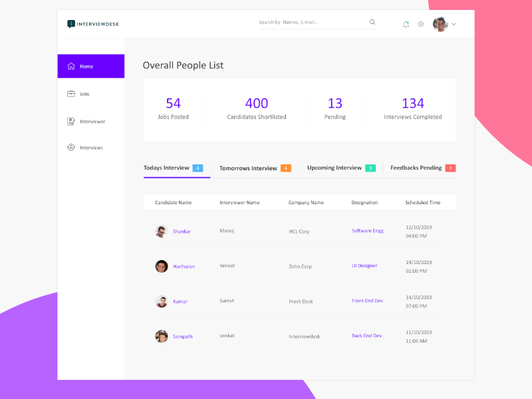Click Sampath's profile thumbnail photo
The height and width of the screenshot is (399, 532).
click(x=162, y=336)
